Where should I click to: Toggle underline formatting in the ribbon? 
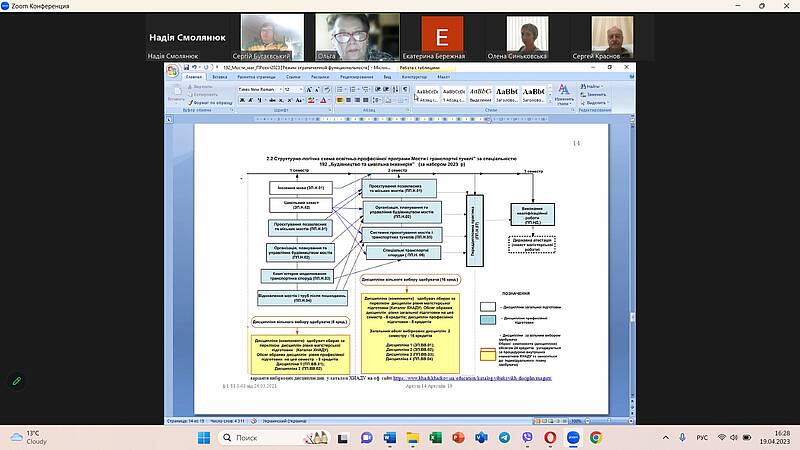coord(259,102)
